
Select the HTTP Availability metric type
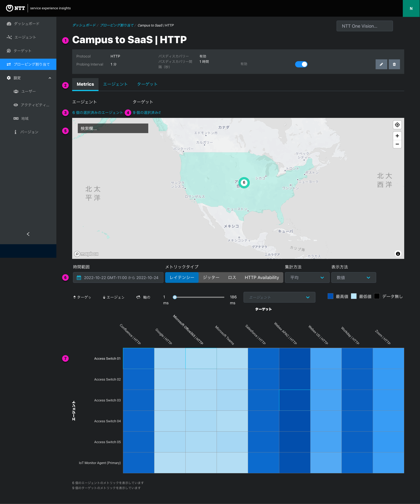(x=262, y=277)
